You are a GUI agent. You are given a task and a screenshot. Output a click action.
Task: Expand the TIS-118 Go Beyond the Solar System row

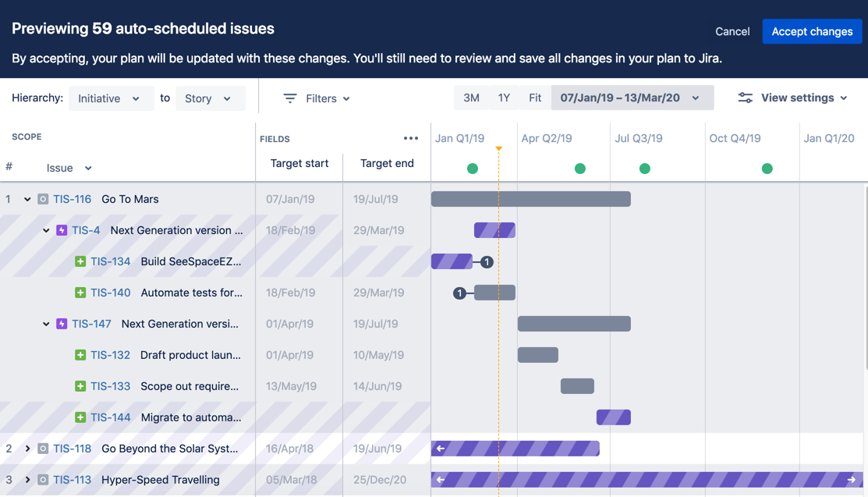pos(27,449)
